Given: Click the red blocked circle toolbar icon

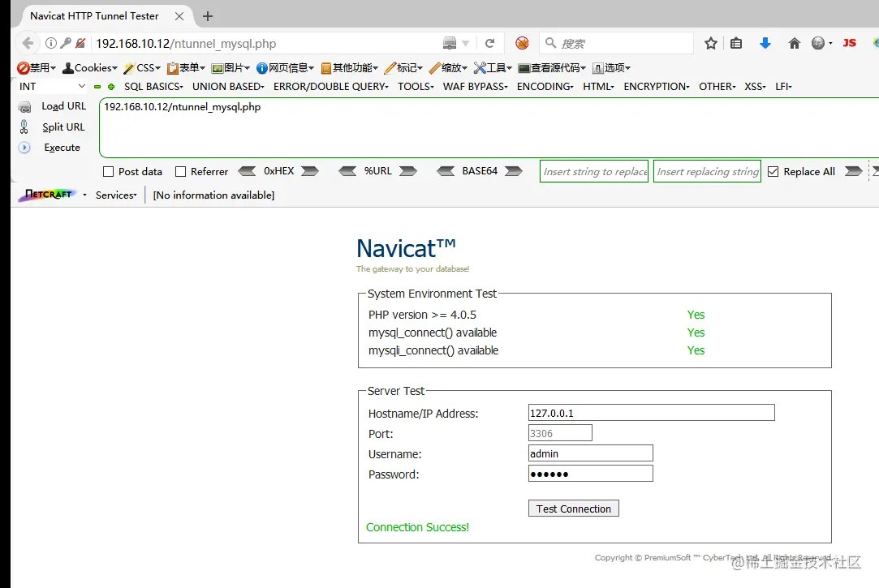Looking at the screenshot, I should (522, 43).
